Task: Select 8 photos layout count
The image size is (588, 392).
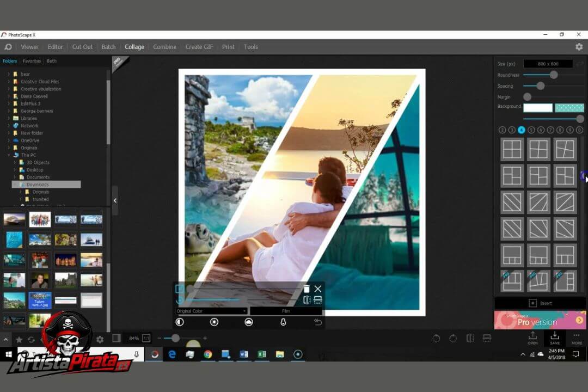Action: (x=560, y=130)
